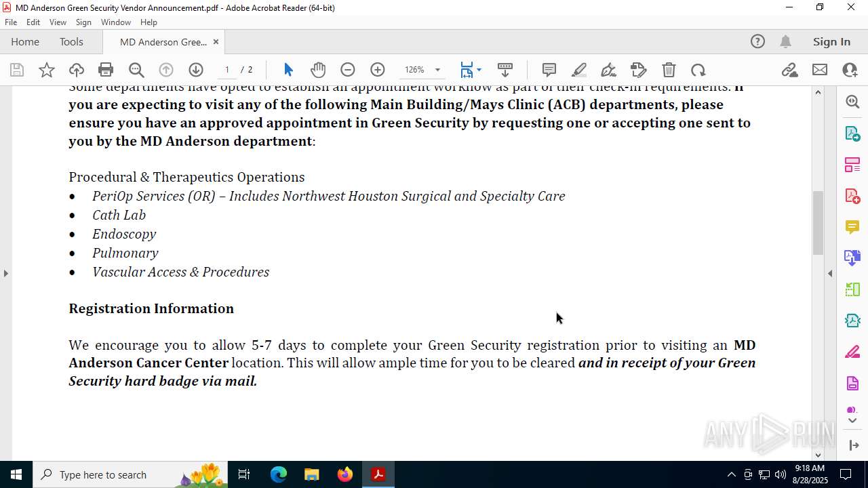The width and height of the screenshot is (868, 488).
Task: Open the search/enhance tool in right pane
Action: pos(852,102)
